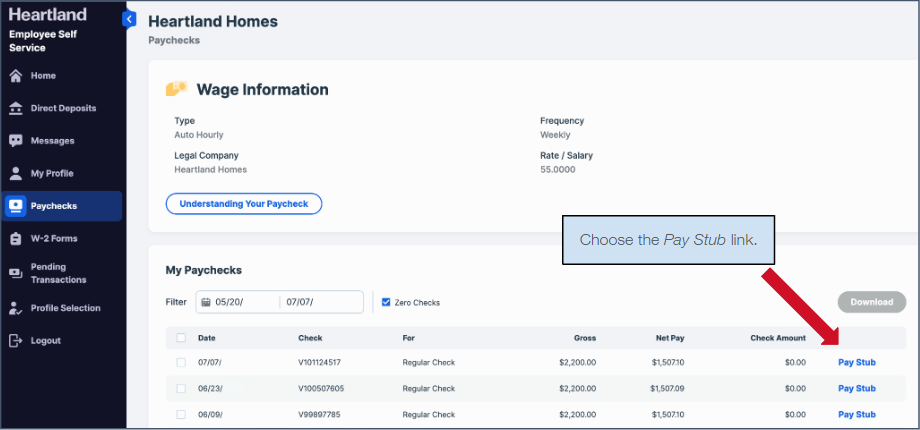Click the Direct Deposits bank icon
Screen dimensions: 920x430
click(16, 109)
